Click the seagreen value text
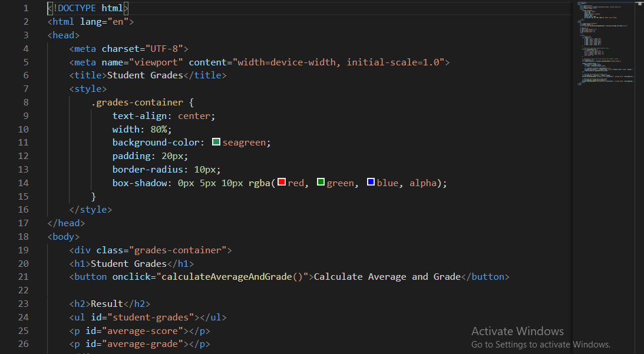 coord(245,143)
